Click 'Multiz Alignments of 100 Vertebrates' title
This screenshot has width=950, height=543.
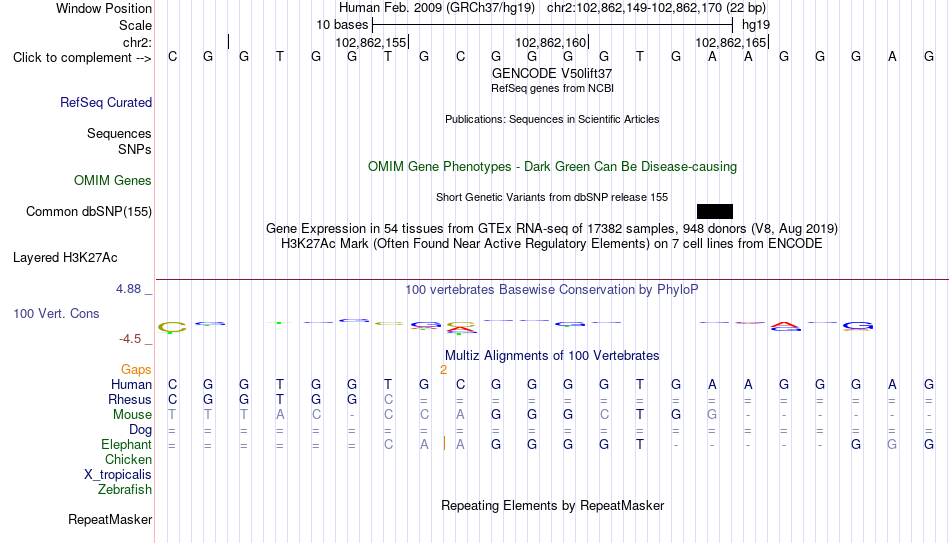click(552, 356)
